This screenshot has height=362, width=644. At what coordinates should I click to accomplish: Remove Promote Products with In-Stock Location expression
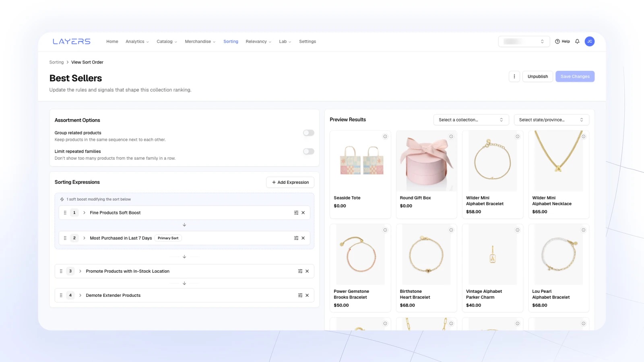pos(307,271)
